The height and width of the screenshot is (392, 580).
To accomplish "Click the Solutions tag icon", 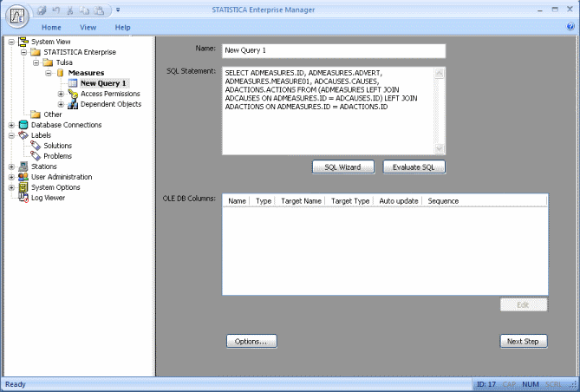I will [x=36, y=146].
